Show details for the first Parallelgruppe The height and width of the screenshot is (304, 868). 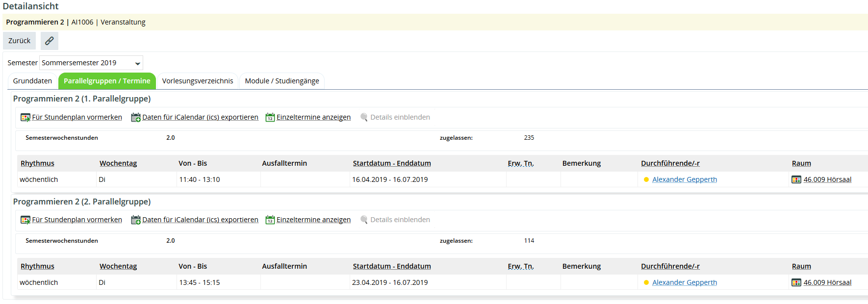400,117
